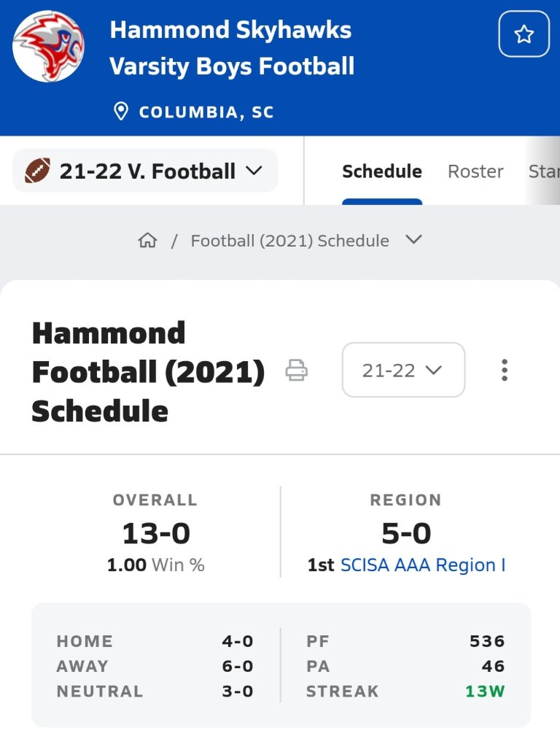
Task: Switch to the Roster tab
Action: (475, 171)
